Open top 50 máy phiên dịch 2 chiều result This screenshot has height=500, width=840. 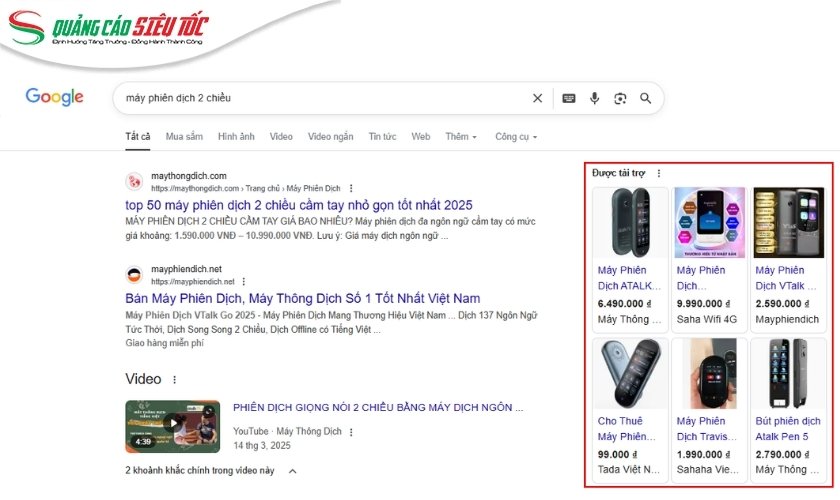click(x=299, y=205)
